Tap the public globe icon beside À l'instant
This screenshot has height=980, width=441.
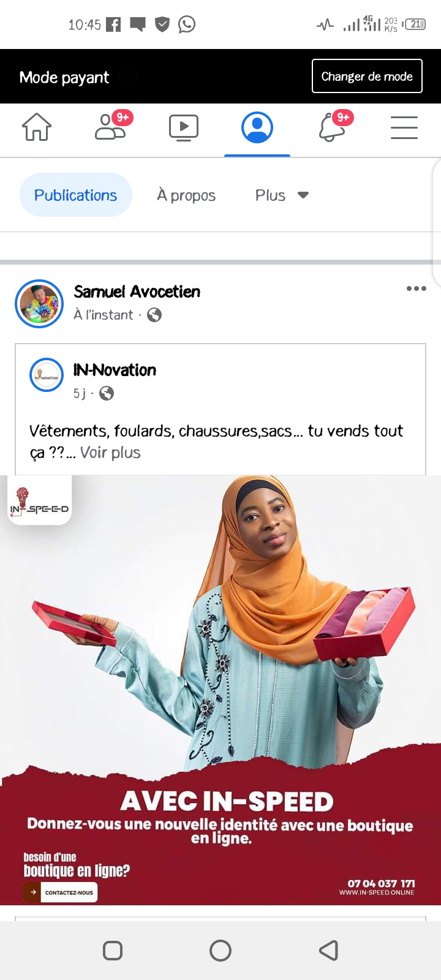point(154,315)
